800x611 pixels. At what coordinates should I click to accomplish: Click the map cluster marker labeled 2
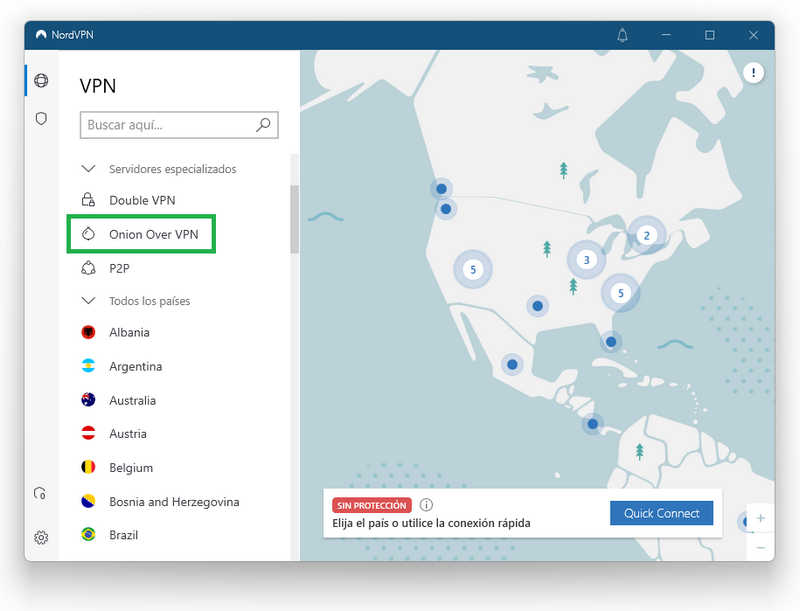click(646, 235)
